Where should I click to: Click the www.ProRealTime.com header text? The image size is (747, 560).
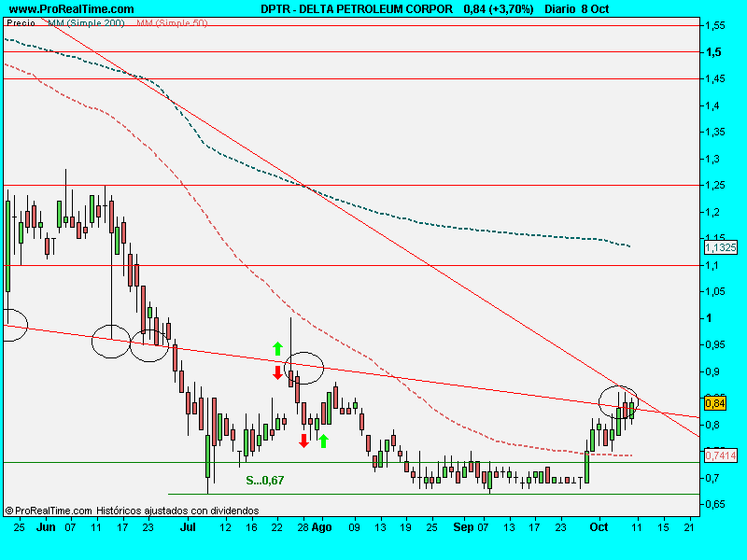[72, 9]
